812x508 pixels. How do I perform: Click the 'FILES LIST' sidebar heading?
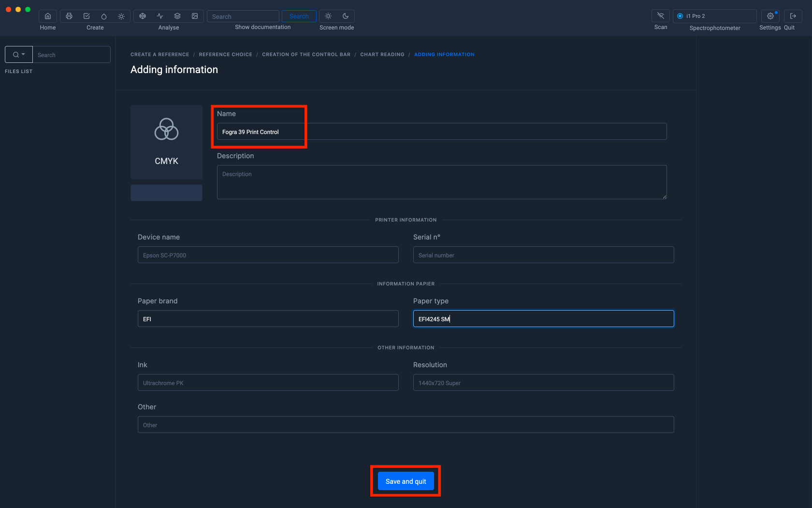[x=18, y=72]
